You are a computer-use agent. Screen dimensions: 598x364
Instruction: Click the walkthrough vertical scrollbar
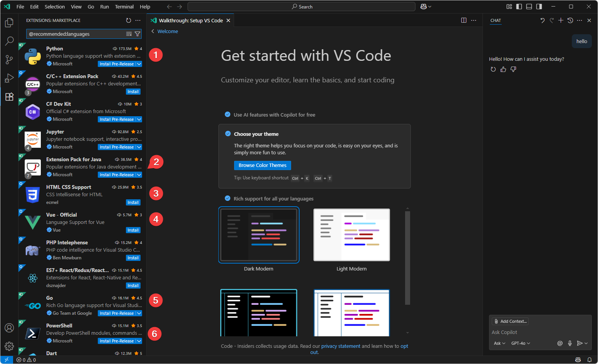click(x=407, y=258)
